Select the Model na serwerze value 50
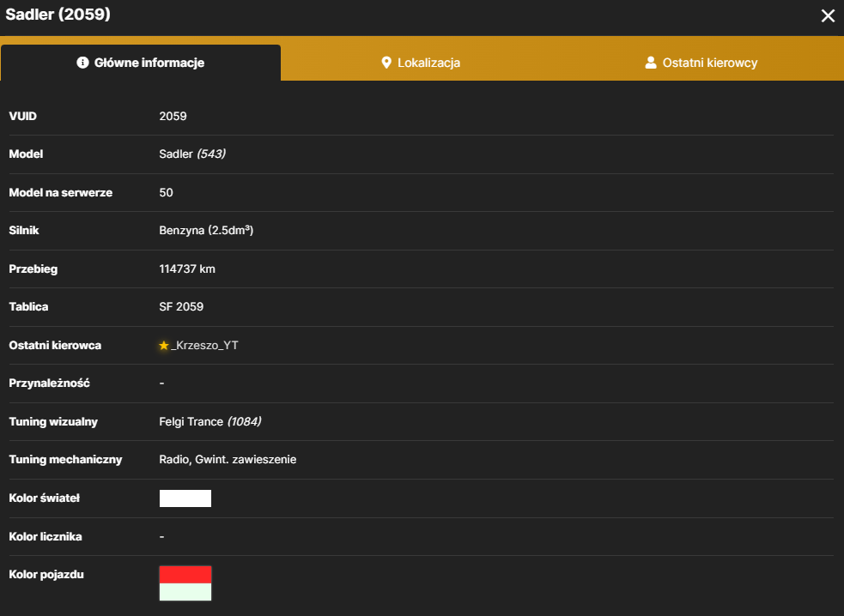Image resolution: width=844 pixels, height=616 pixels. [x=166, y=192]
